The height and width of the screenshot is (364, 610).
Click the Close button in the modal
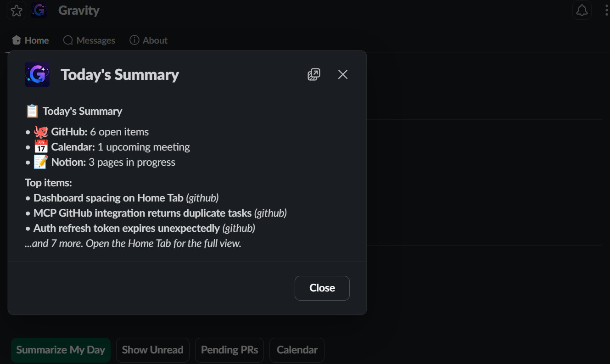pyautogui.click(x=322, y=288)
